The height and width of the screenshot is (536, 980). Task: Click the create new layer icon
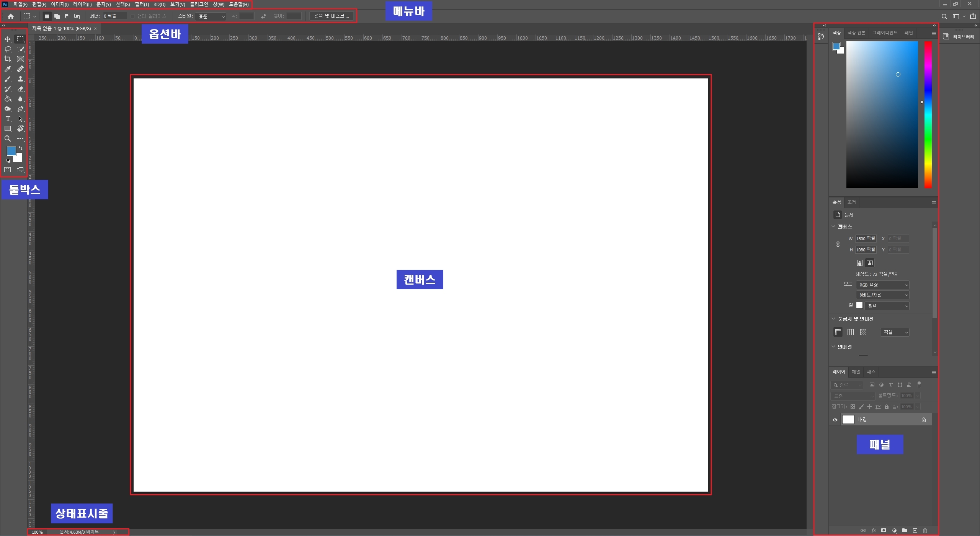point(915,531)
